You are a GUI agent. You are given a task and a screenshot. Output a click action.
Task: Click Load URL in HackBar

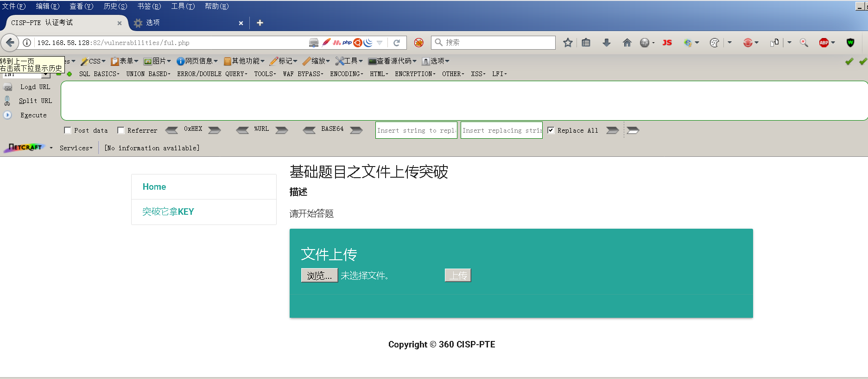coord(35,87)
